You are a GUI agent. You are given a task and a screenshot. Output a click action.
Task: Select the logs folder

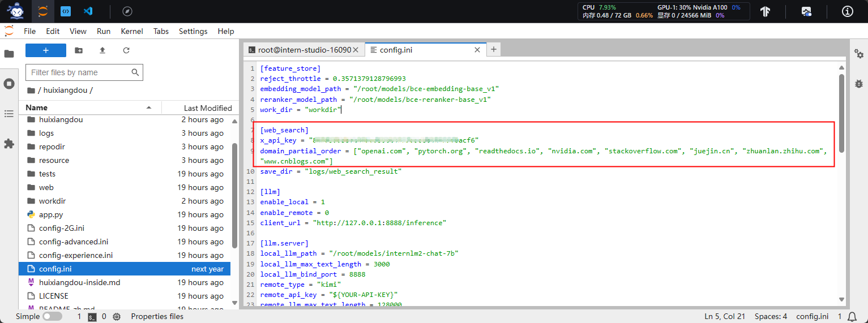pos(125,133)
